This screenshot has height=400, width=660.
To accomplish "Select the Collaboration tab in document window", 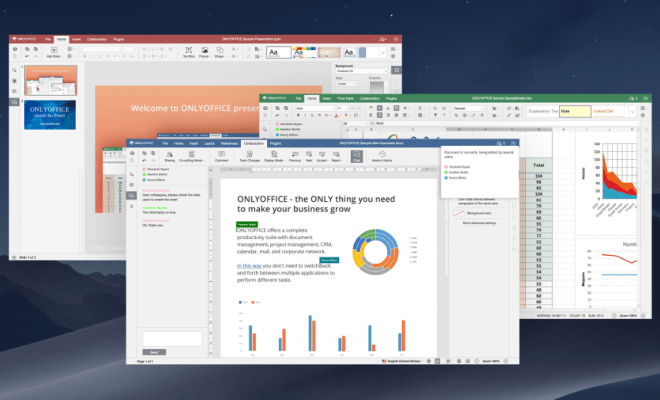I will (x=254, y=144).
